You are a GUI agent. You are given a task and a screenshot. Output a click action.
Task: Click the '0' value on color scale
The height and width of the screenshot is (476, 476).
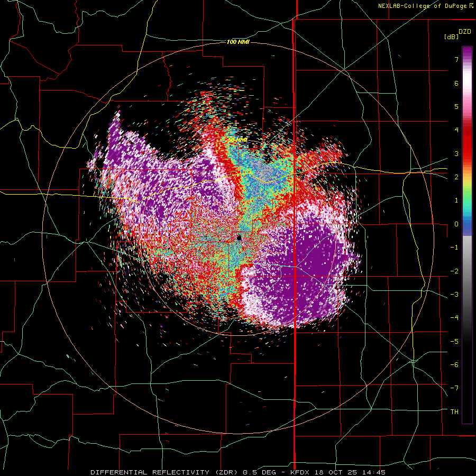456,224
